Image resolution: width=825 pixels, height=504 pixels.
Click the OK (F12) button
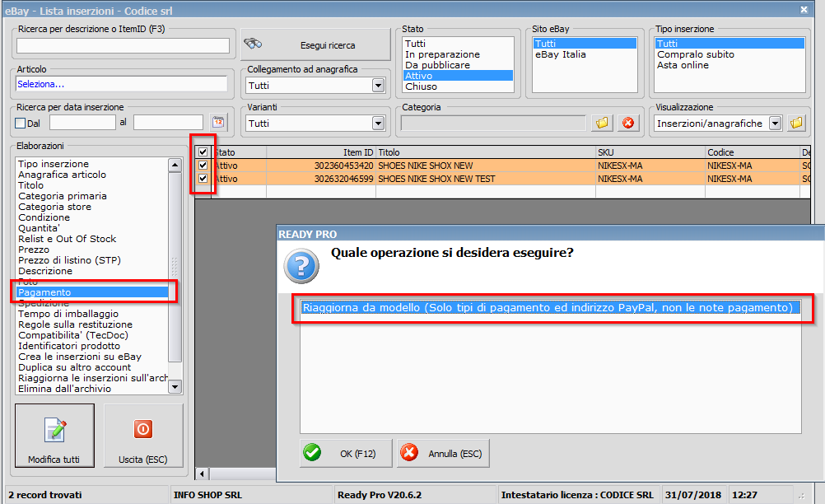346,453
